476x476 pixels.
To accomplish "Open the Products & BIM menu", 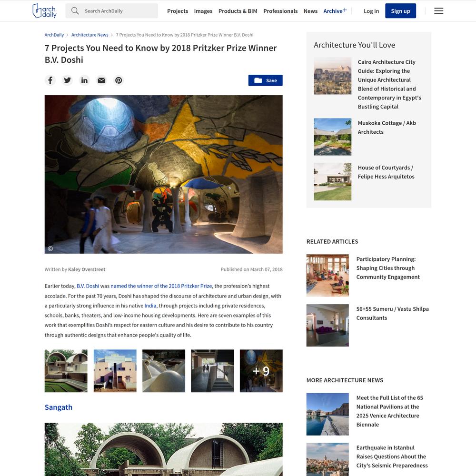I will [238, 11].
